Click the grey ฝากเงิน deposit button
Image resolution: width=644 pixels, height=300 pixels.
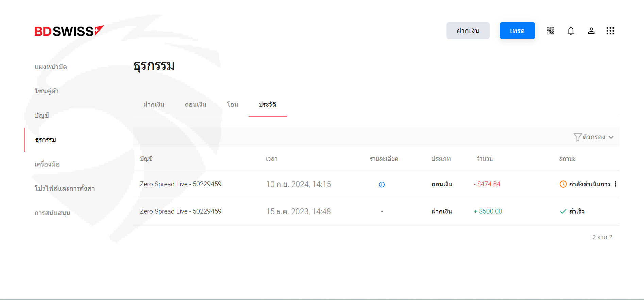pos(468,31)
